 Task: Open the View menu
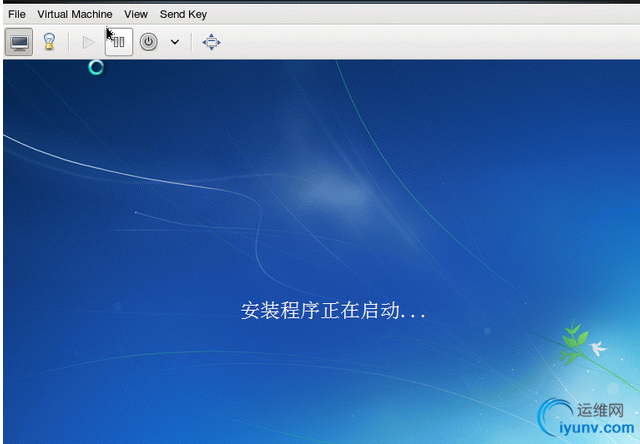pyautogui.click(x=136, y=14)
